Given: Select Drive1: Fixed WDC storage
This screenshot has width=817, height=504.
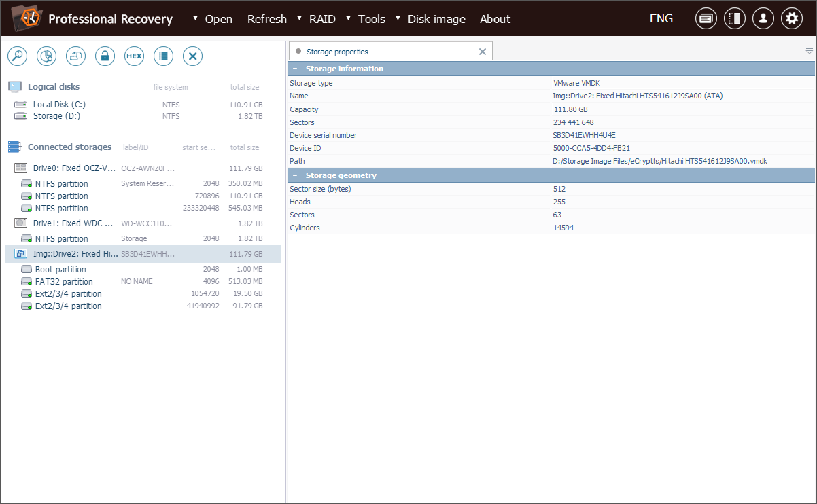Looking at the screenshot, I should point(143,223).
